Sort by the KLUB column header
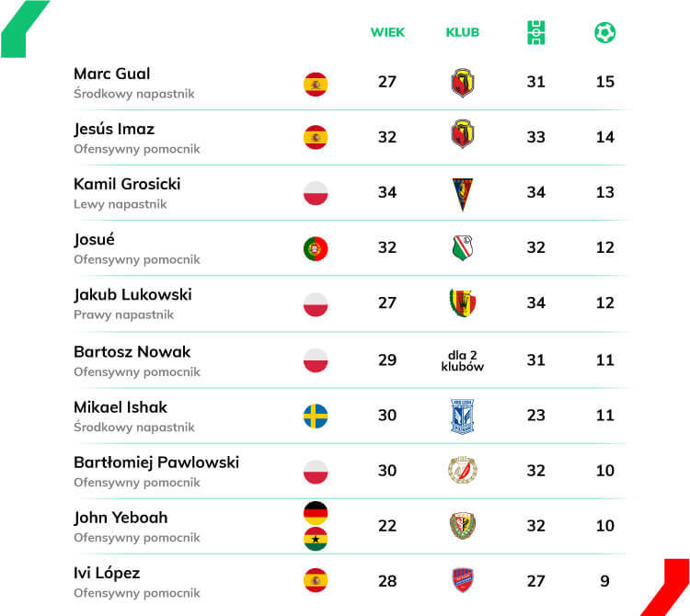Screen dimensions: 690x616 click(x=462, y=32)
